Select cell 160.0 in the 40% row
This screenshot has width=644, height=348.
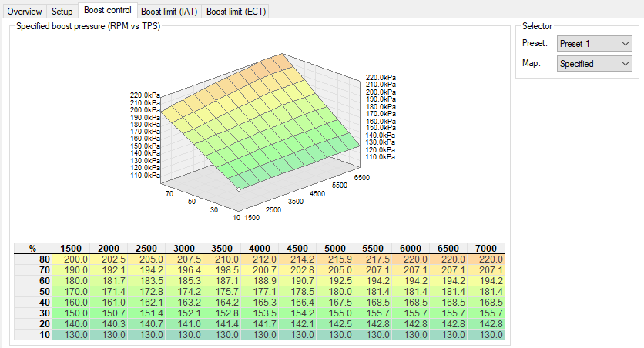(x=71, y=302)
